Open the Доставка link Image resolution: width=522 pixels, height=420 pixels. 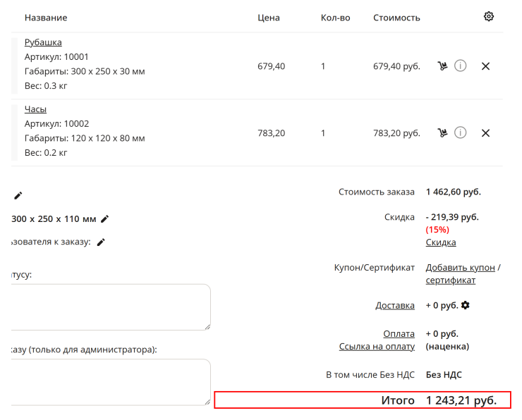(x=395, y=305)
